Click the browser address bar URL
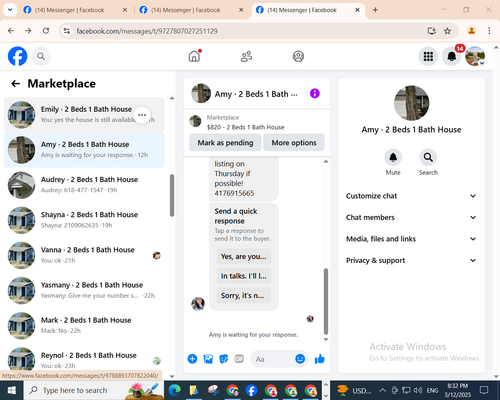The width and height of the screenshot is (500, 400). [147, 31]
